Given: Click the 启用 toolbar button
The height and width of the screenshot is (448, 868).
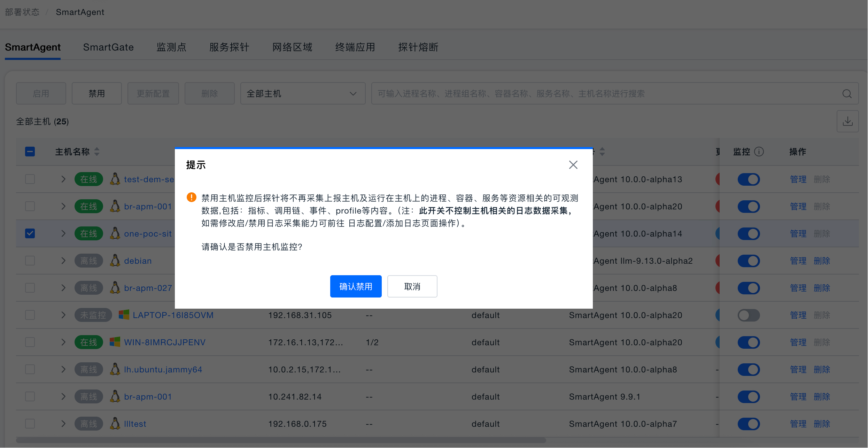Looking at the screenshot, I should point(41,93).
